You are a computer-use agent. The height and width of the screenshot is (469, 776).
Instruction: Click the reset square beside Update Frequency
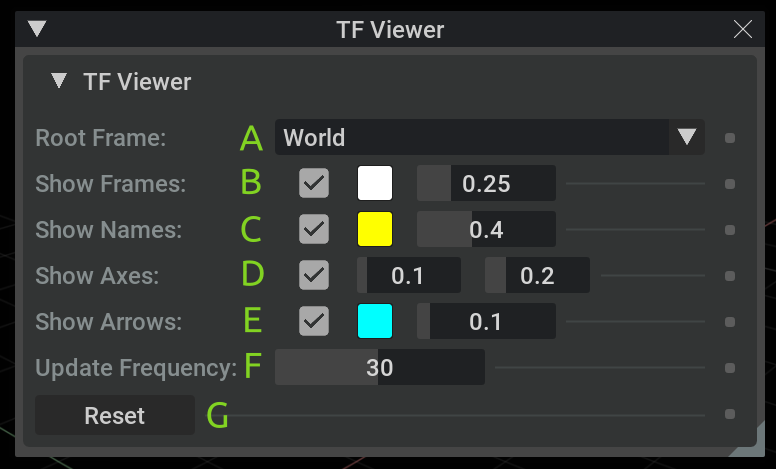pyautogui.click(x=730, y=368)
